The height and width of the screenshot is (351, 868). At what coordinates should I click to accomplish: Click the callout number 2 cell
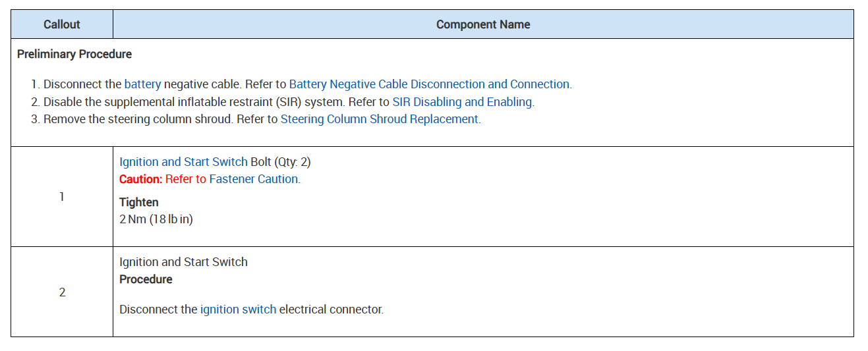[62, 292]
